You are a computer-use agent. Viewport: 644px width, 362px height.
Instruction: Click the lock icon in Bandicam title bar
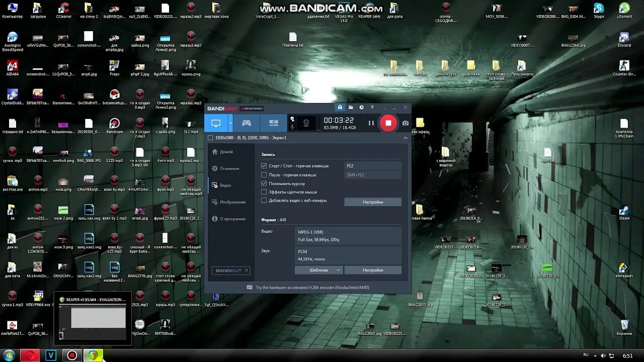click(340, 107)
